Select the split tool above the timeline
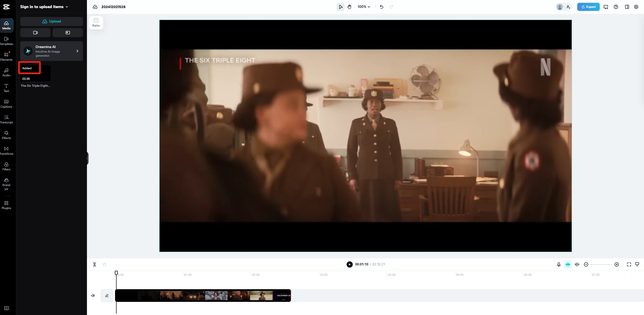 [x=95, y=264]
